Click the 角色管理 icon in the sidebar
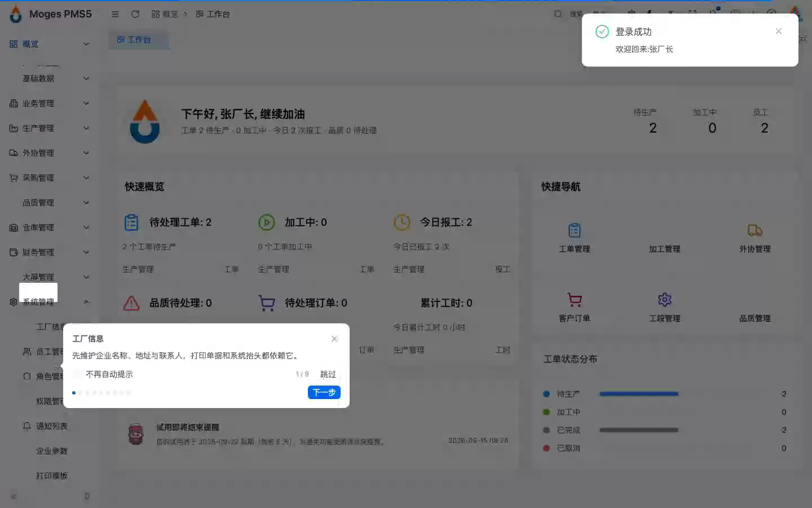 tap(27, 376)
